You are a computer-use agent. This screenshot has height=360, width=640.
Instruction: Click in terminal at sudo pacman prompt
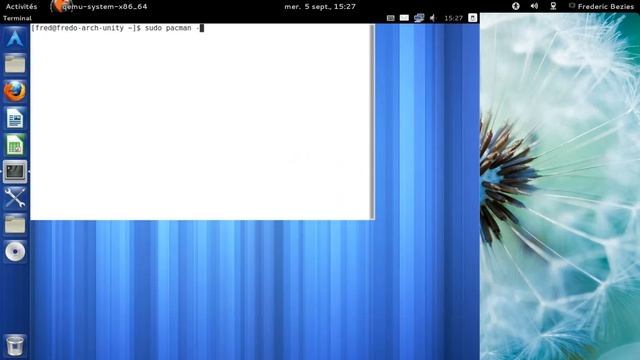click(x=117, y=28)
